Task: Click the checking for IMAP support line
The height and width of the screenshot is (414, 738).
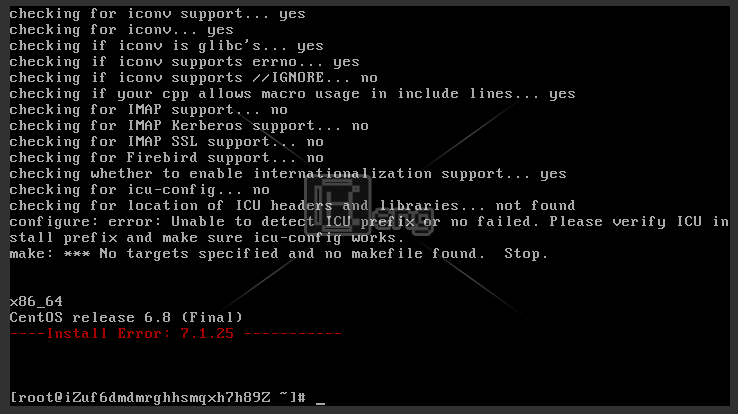Action: coord(148,110)
